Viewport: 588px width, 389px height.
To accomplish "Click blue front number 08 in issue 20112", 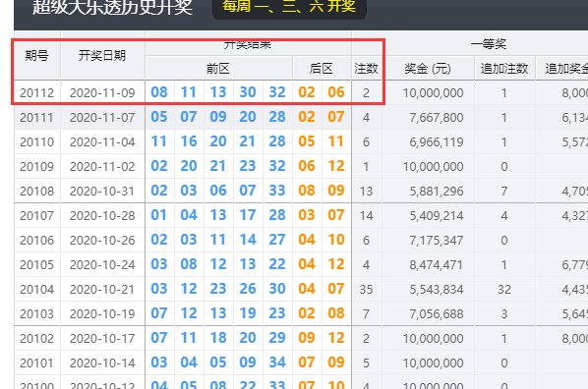I will [159, 92].
